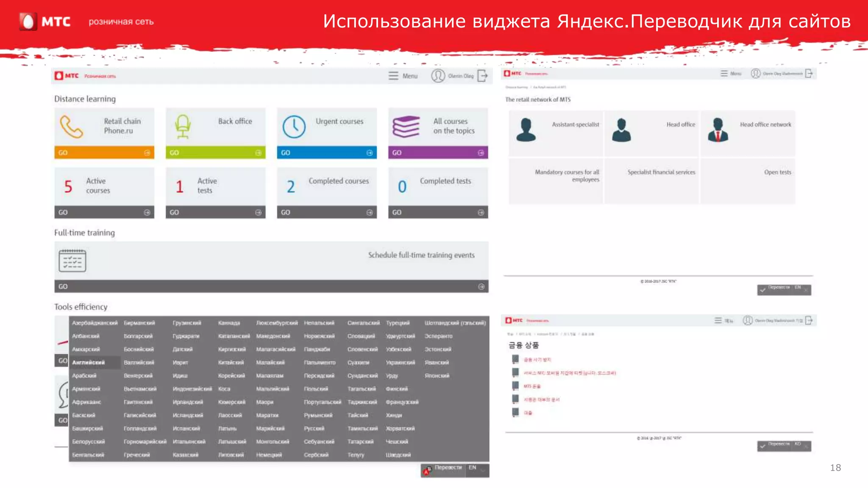The height and width of the screenshot is (488, 868).
Task: Choose Португальский from language list
Action: (322, 402)
